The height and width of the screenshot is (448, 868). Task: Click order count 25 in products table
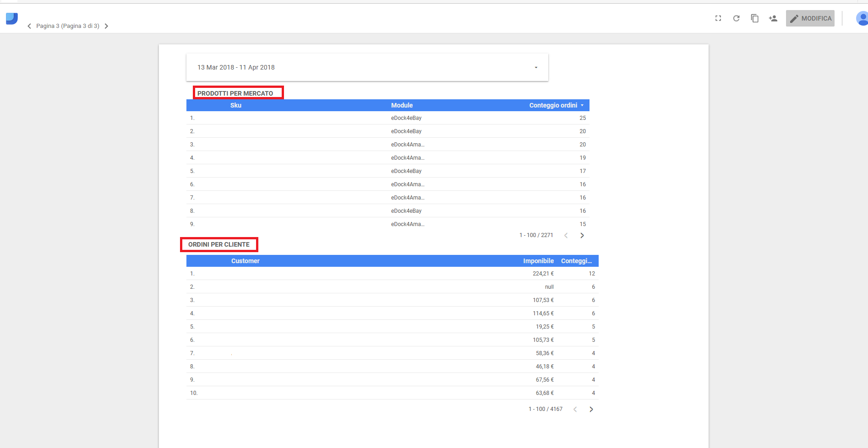[x=583, y=118]
